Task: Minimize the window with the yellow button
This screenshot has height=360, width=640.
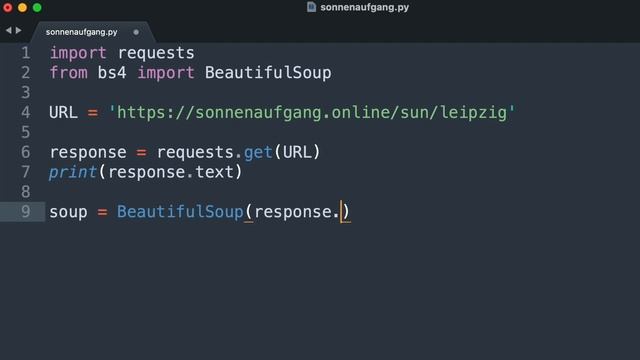Action: 22,7
